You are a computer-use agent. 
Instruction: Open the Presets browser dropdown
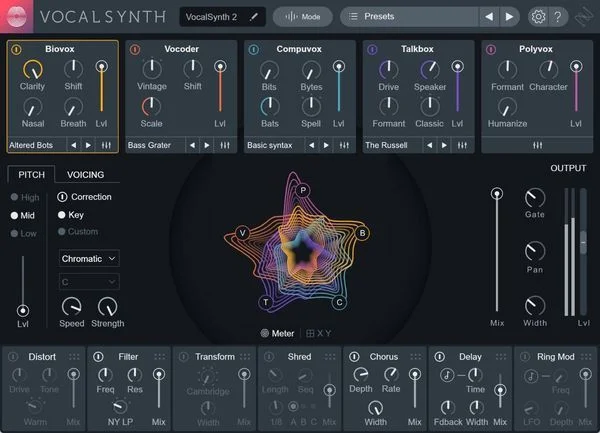pyautogui.click(x=409, y=16)
